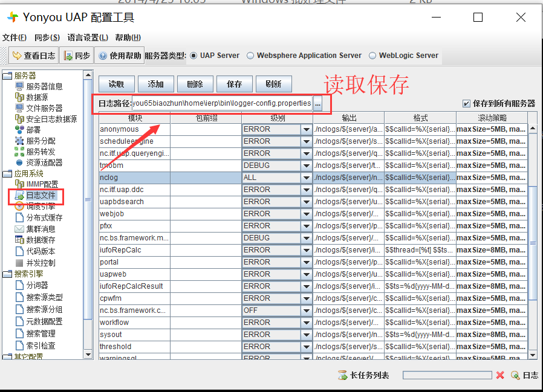Open 使用帮助 help icon
The width and height of the screenshot is (543, 392).
coord(103,56)
